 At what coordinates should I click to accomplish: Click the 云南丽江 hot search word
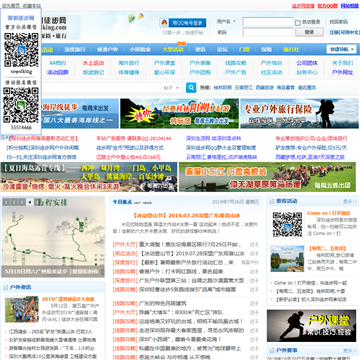click(244, 88)
